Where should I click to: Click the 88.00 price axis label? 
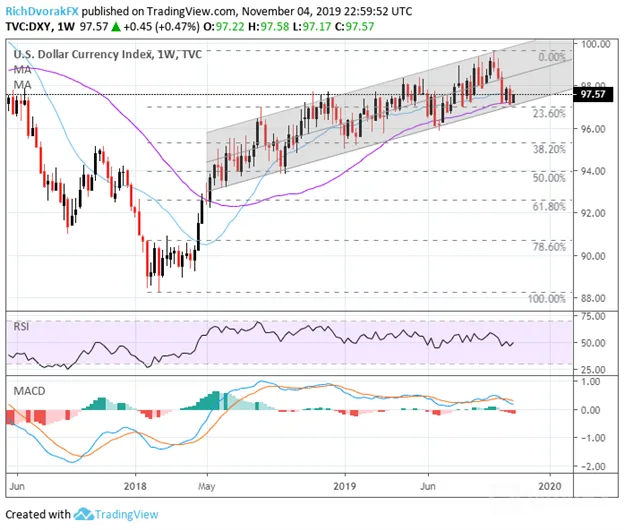(593, 298)
